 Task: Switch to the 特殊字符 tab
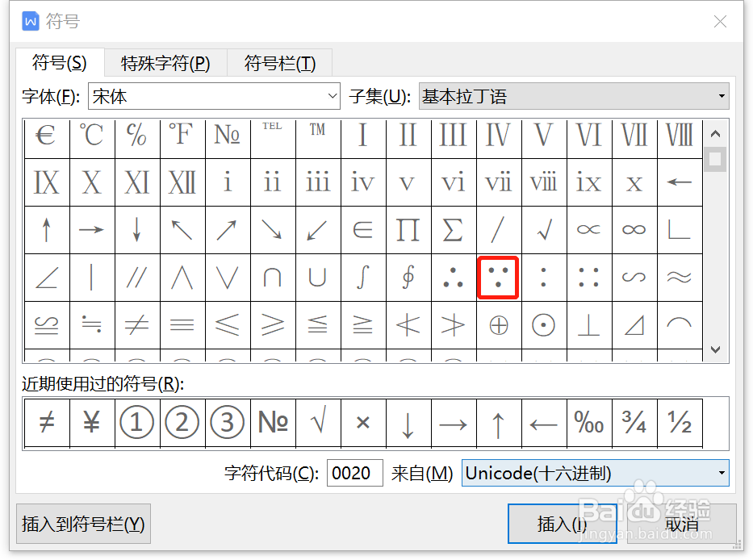point(165,62)
